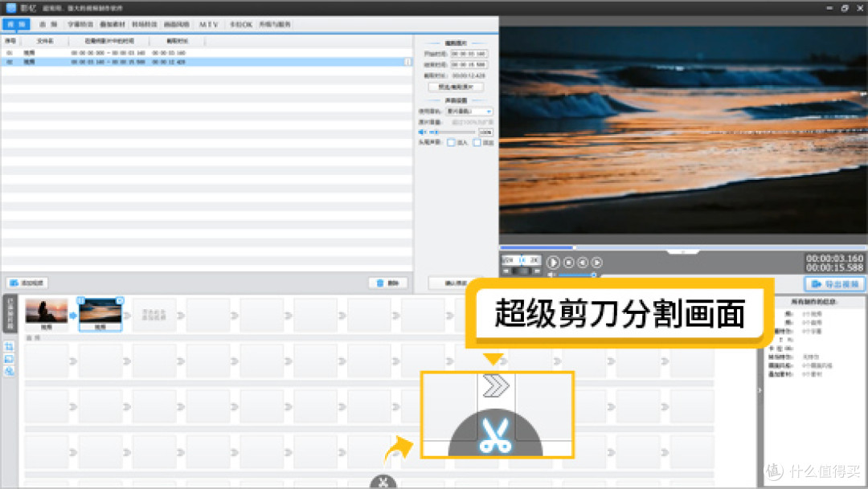Switch to the 字幕特效 tab
Image resolution: width=868 pixels, height=489 pixels.
coord(80,24)
